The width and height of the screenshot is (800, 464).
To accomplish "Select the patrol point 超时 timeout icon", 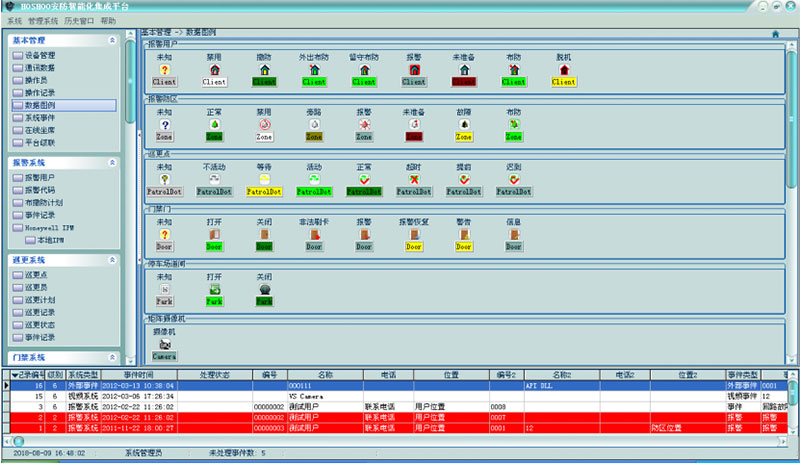I will pyautogui.click(x=414, y=180).
